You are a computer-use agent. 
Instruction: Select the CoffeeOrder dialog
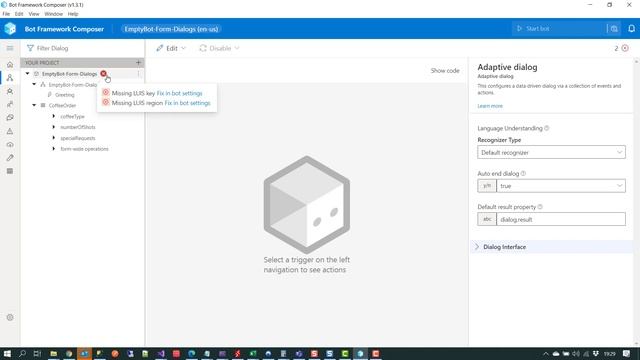pos(62,105)
